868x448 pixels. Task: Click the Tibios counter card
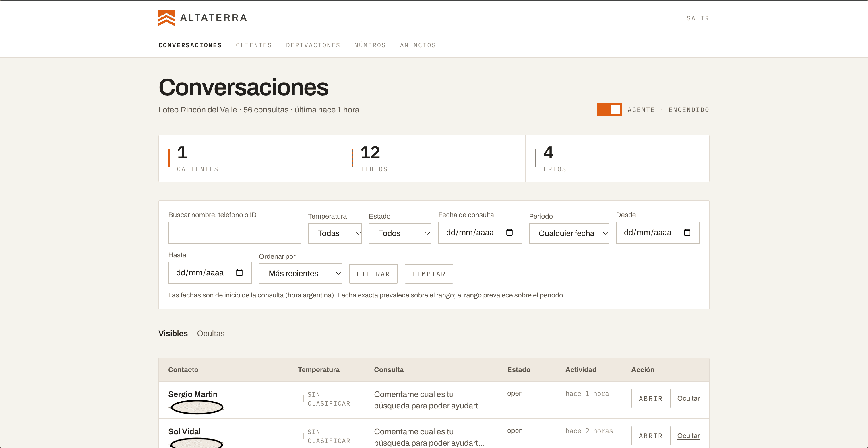pyautogui.click(x=434, y=159)
